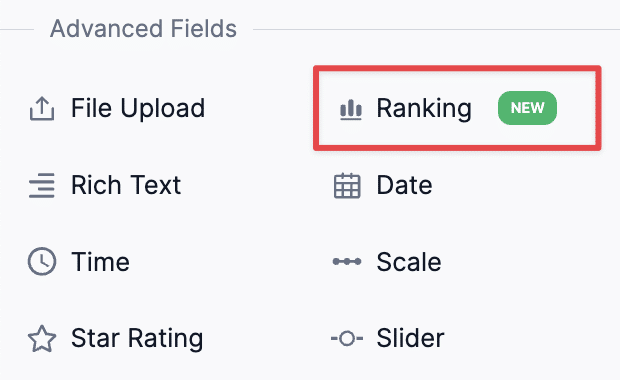Click the green NEW badge
Image resolution: width=620 pixels, height=380 pixels.
pos(527,108)
